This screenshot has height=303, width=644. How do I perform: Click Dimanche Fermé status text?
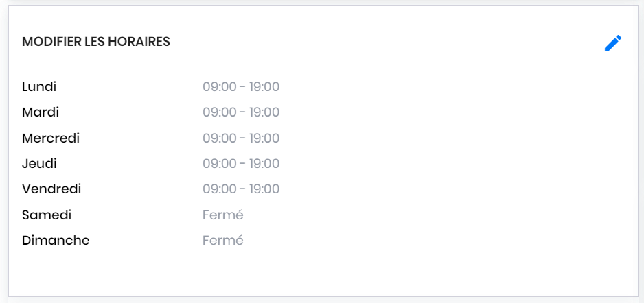click(x=223, y=240)
